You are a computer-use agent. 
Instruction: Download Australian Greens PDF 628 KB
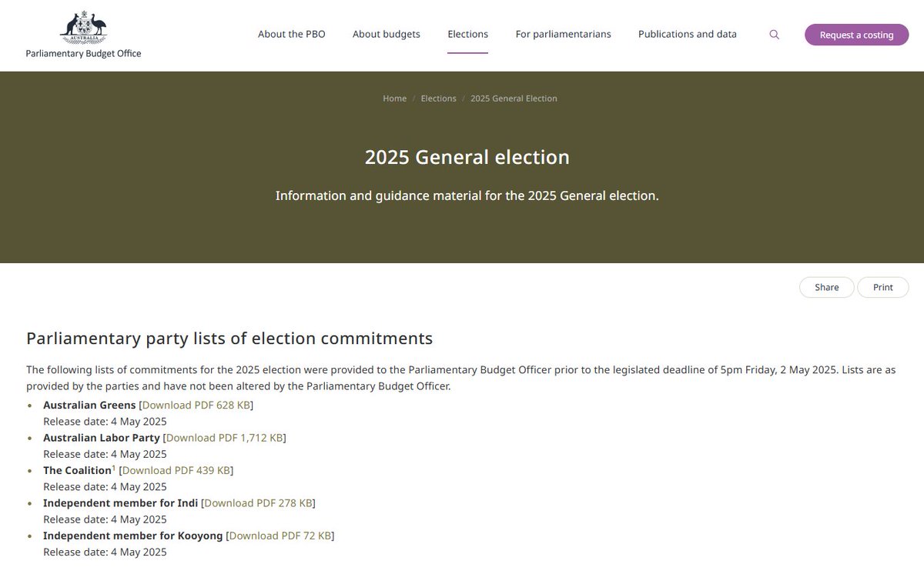(x=196, y=405)
